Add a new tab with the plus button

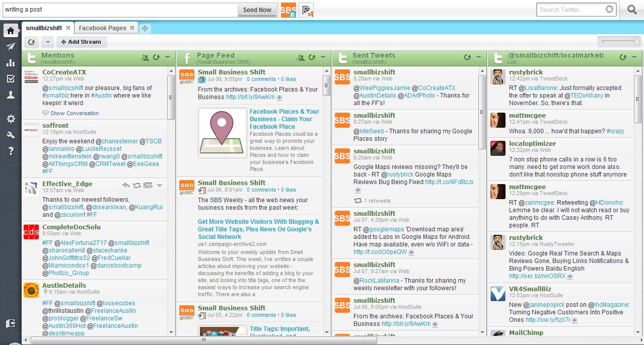[x=145, y=29]
